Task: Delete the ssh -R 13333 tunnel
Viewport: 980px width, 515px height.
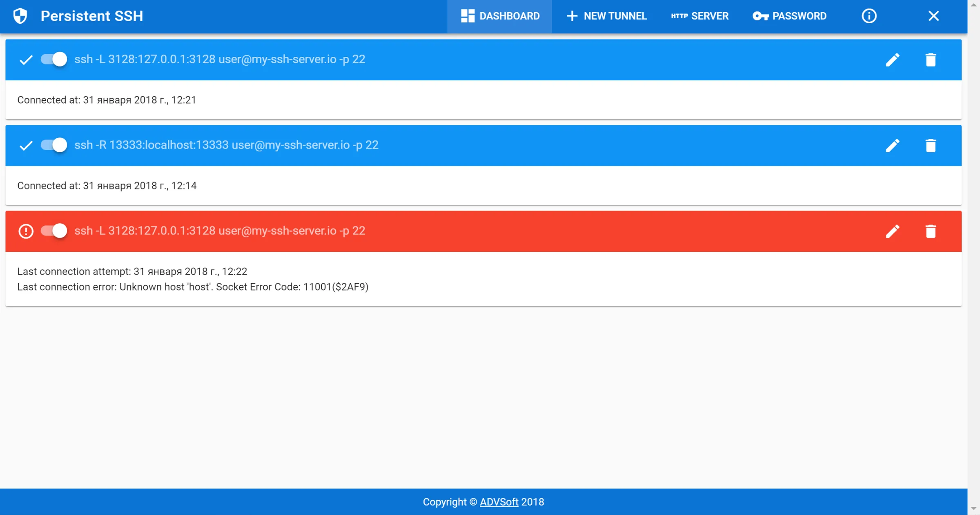Action: [931, 145]
